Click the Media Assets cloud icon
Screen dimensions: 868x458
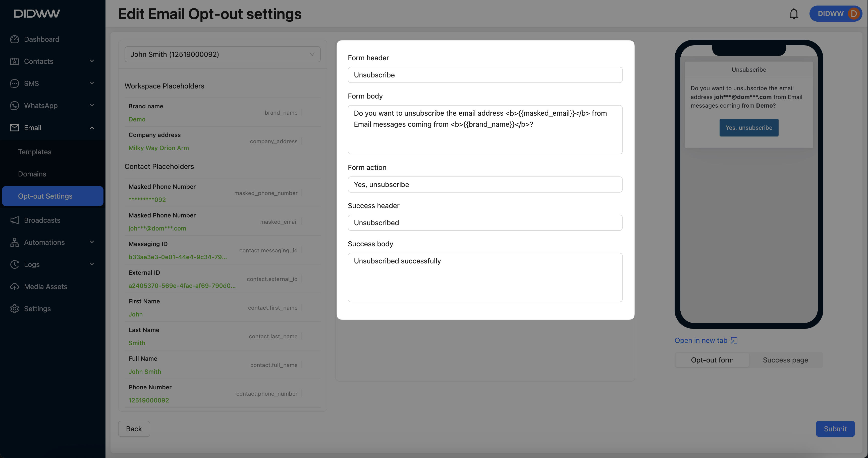click(15, 287)
